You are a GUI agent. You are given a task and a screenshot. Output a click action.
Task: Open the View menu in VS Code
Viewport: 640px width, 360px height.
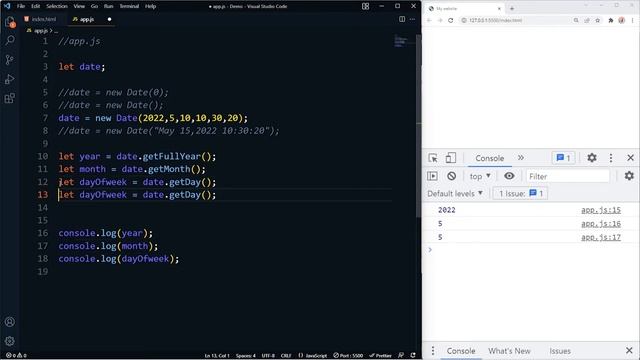(x=79, y=6)
